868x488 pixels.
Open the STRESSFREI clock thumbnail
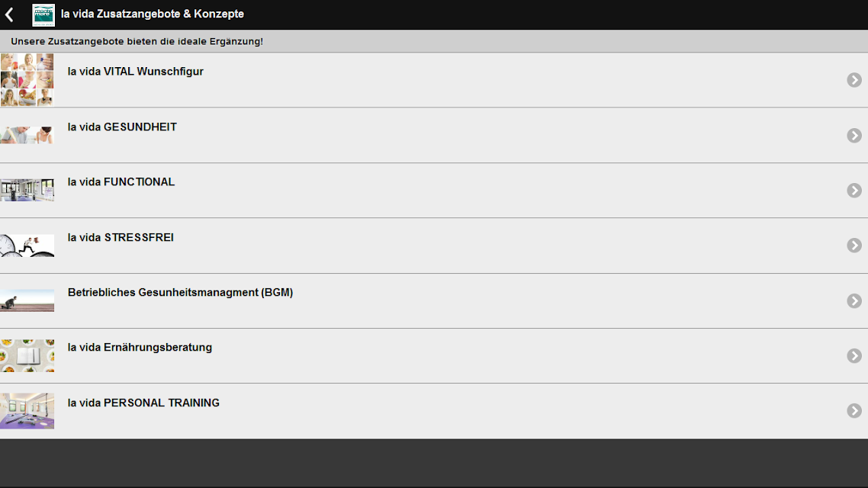pos(27,245)
